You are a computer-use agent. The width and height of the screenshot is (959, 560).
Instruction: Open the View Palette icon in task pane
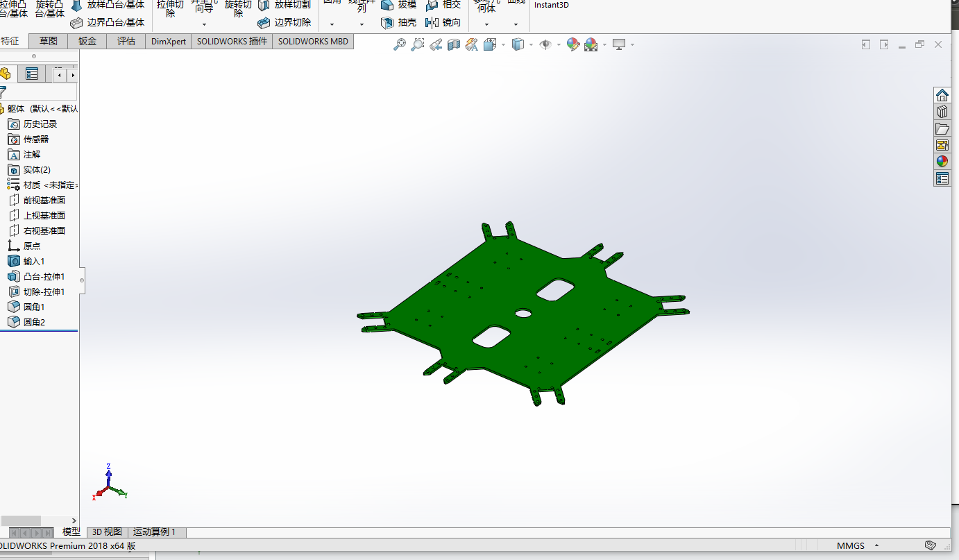pos(942,145)
